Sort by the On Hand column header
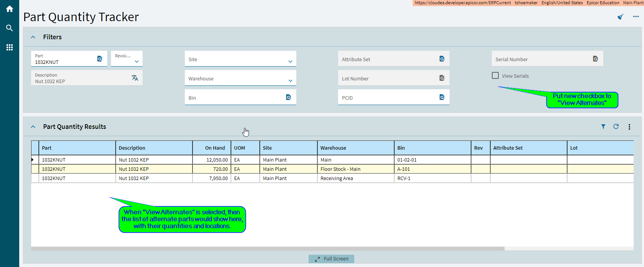 coord(212,148)
